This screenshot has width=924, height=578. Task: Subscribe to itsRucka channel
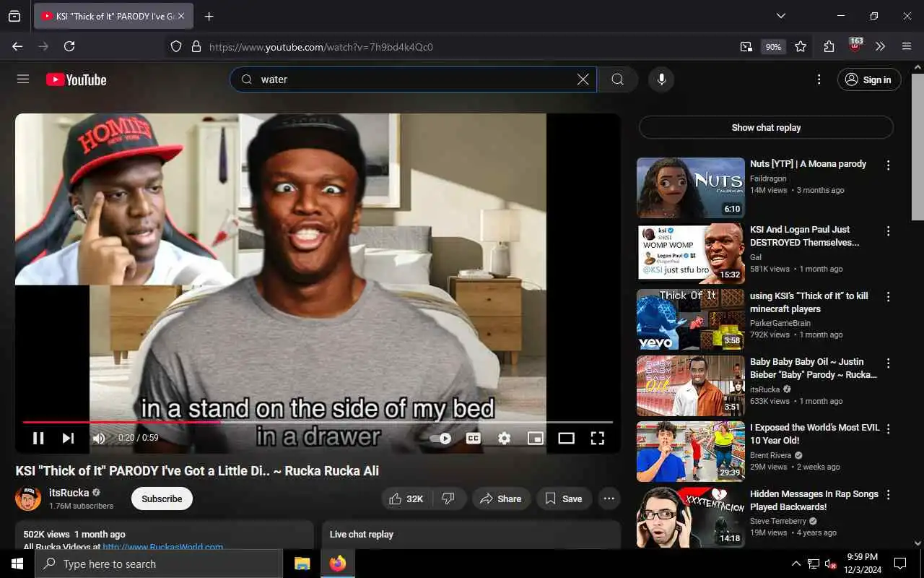coord(162,499)
